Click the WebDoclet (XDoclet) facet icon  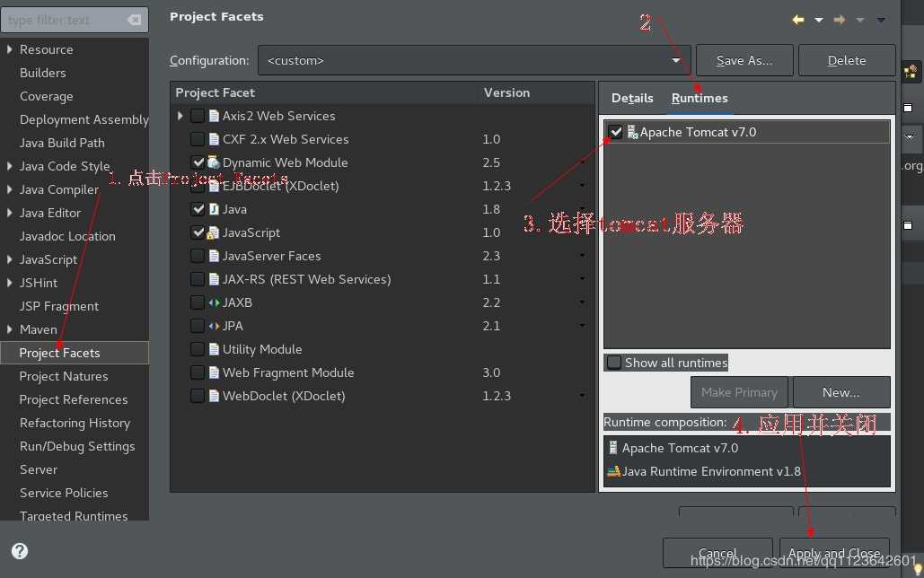tap(214, 396)
